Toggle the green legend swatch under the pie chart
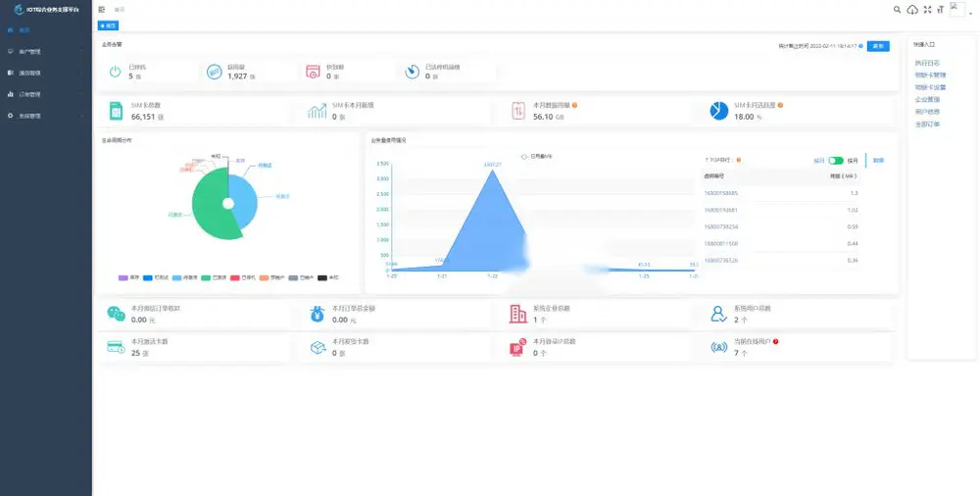Screen dimensions: 980x496 coord(205,277)
